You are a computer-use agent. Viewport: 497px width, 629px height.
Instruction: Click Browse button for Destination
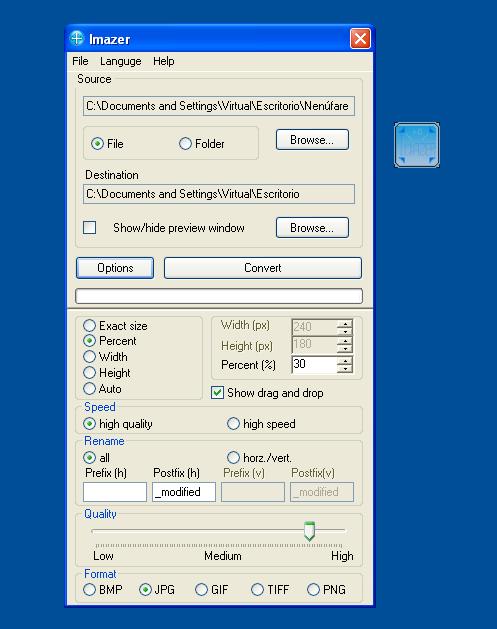coord(312,227)
